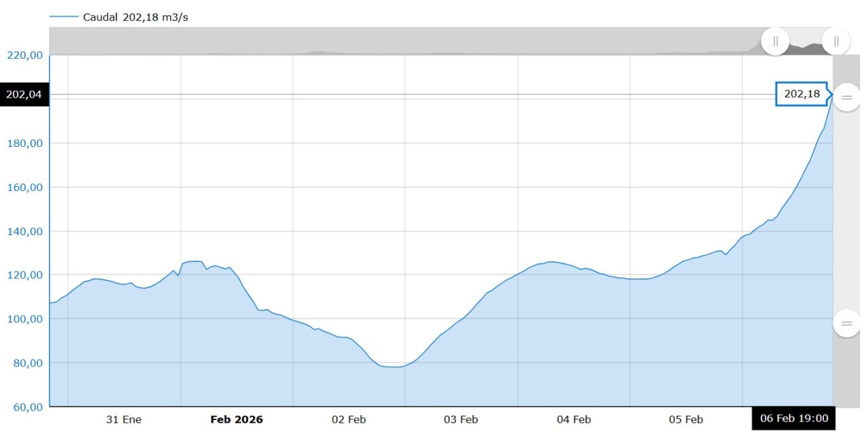Select the 31 Ene date label
The image size is (868, 439).
(124, 419)
